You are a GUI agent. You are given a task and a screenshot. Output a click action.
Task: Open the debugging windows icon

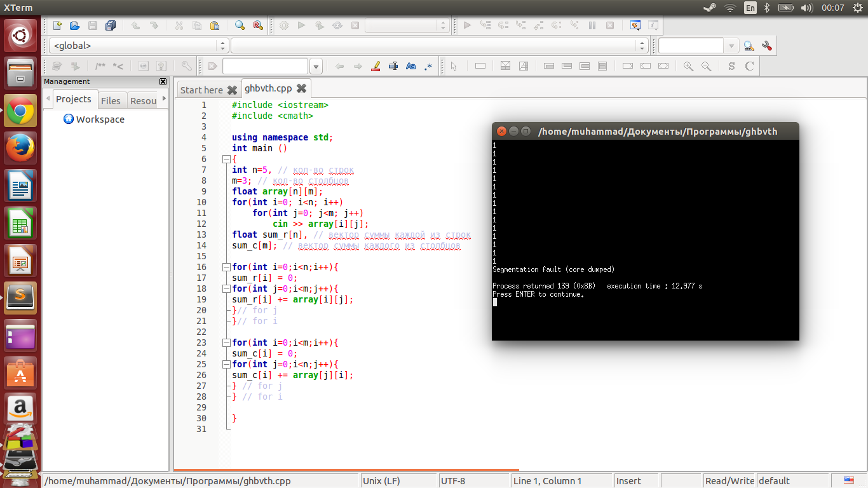tap(635, 25)
